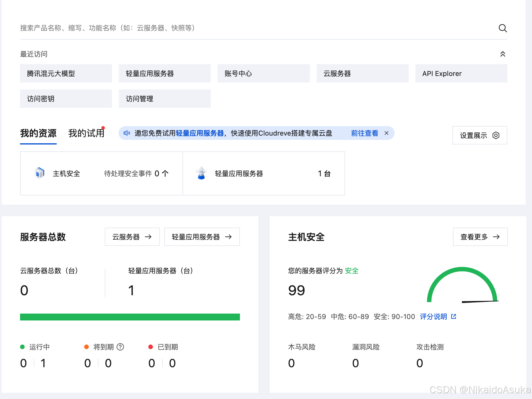Open 腾讯混元大模型 from recent visits

tap(66, 73)
